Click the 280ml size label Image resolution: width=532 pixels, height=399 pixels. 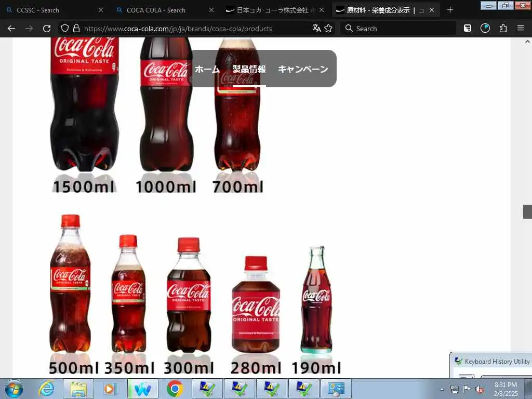[256, 368]
